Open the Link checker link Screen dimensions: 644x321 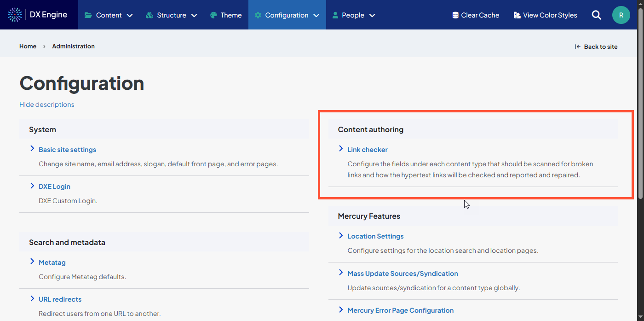pyautogui.click(x=368, y=150)
